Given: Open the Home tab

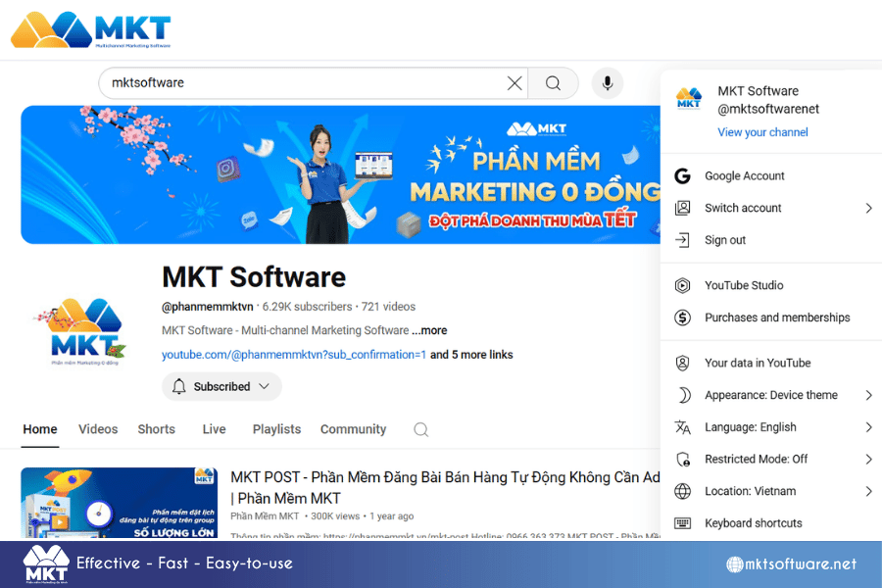Looking at the screenshot, I should click(x=40, y=429).
